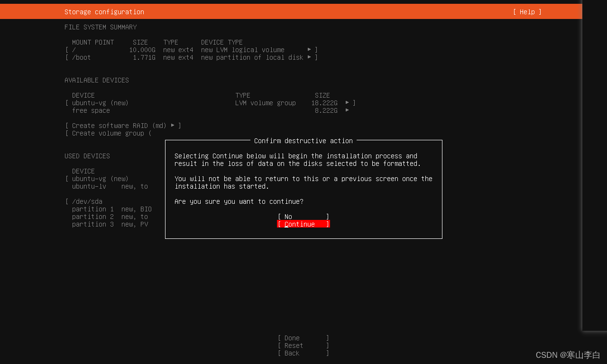Open the Create volume group option
This screenshot has height=364, width=607.
tap(108, 133)
